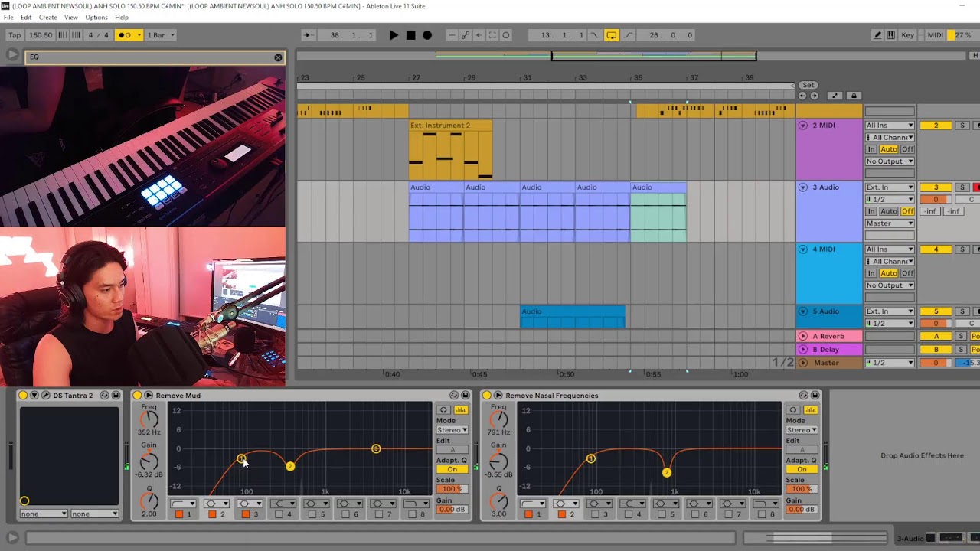The image size is (980, 551).
Task: Toggle the Key map mode button
Action: coord(907,35)
